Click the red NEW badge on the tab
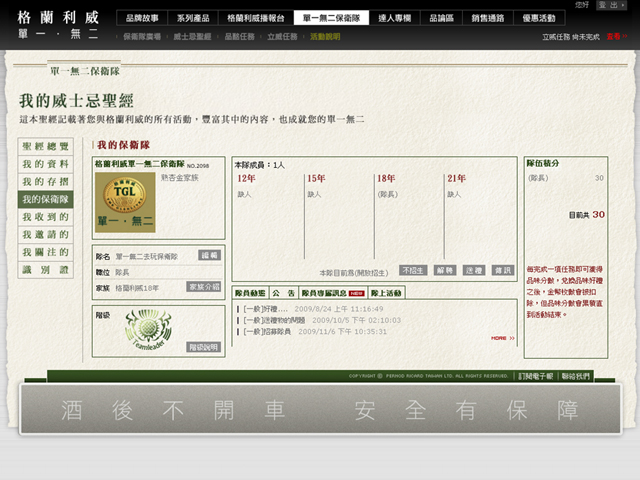The width and height of the screenshot is (640, 480). click(357, 293)
